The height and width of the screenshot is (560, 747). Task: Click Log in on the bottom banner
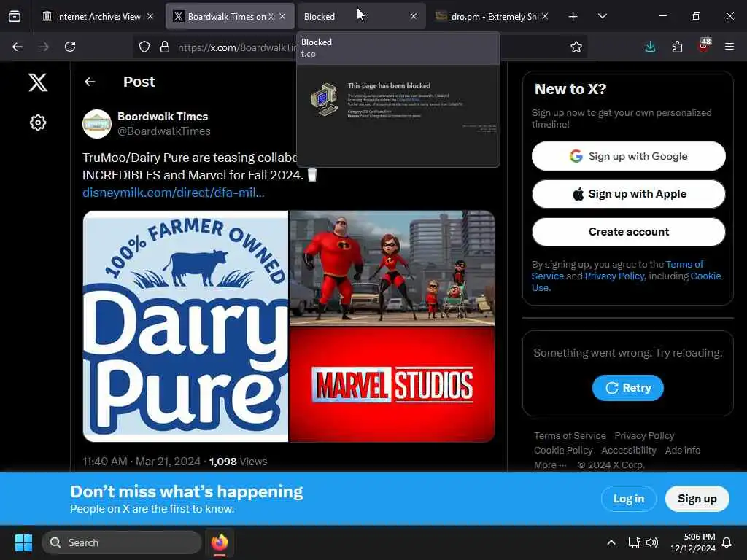(628, 499)
